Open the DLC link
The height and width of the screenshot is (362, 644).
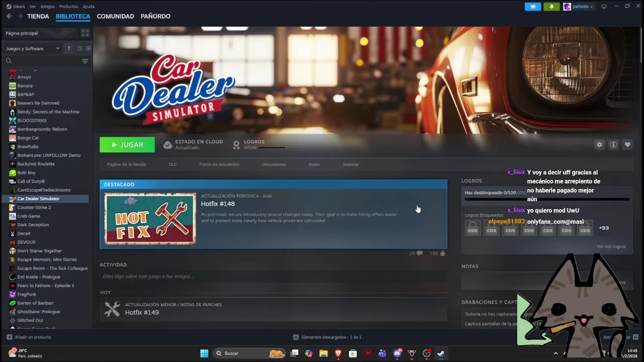pos(173,164)
